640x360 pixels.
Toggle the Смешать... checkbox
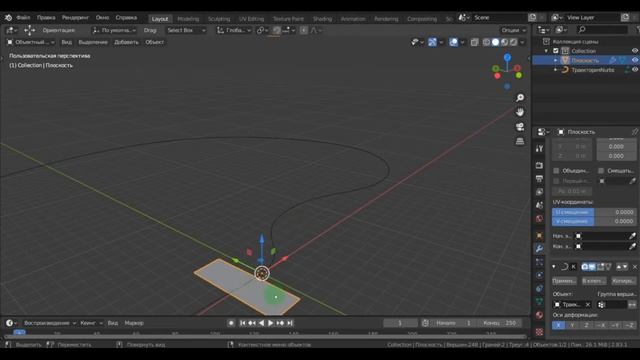click(x=601, y=171)
